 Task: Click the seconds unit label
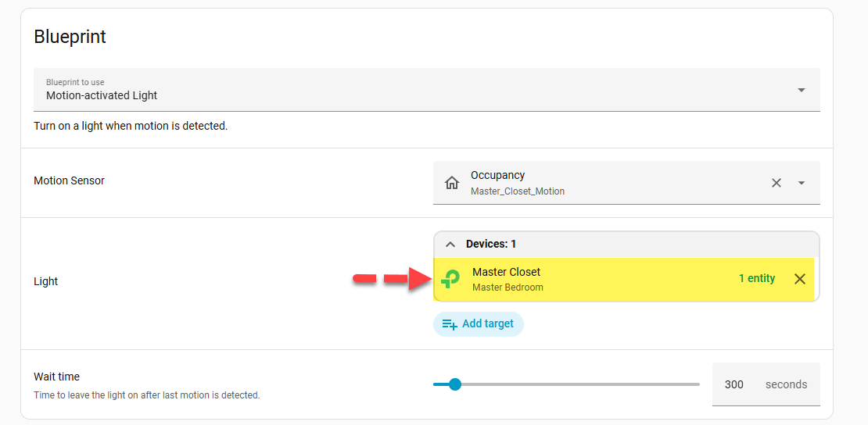pos(786,384)
